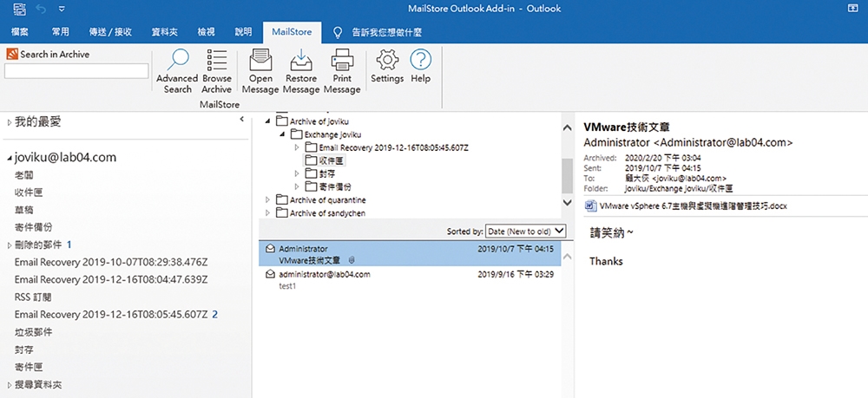The width and height of the screenshot is (868, 398).
Task: Open the VMware vSphere 6.7 docx attachment
Action: (686, 206)
